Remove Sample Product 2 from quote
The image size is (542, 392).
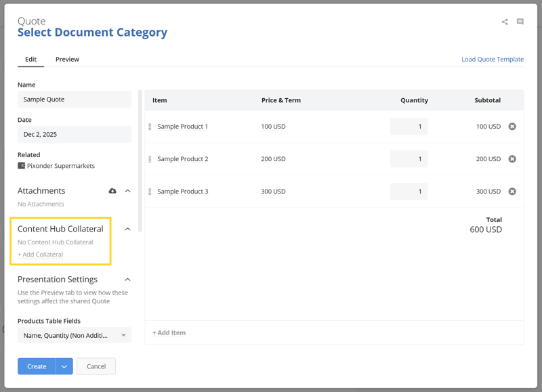tap(512, 159)
